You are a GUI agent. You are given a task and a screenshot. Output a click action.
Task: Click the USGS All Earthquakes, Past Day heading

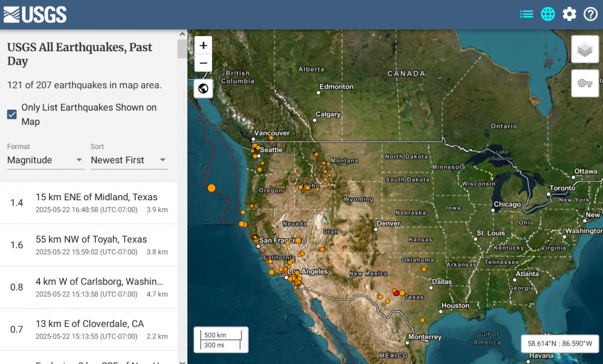[79, 54]
